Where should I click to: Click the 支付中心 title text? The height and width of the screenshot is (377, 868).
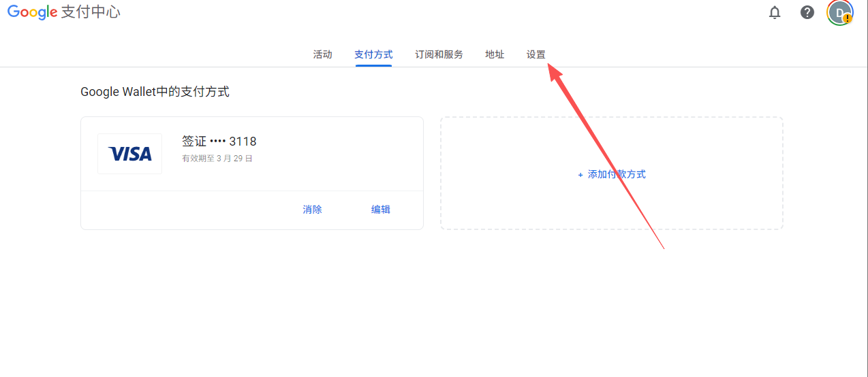91,12
